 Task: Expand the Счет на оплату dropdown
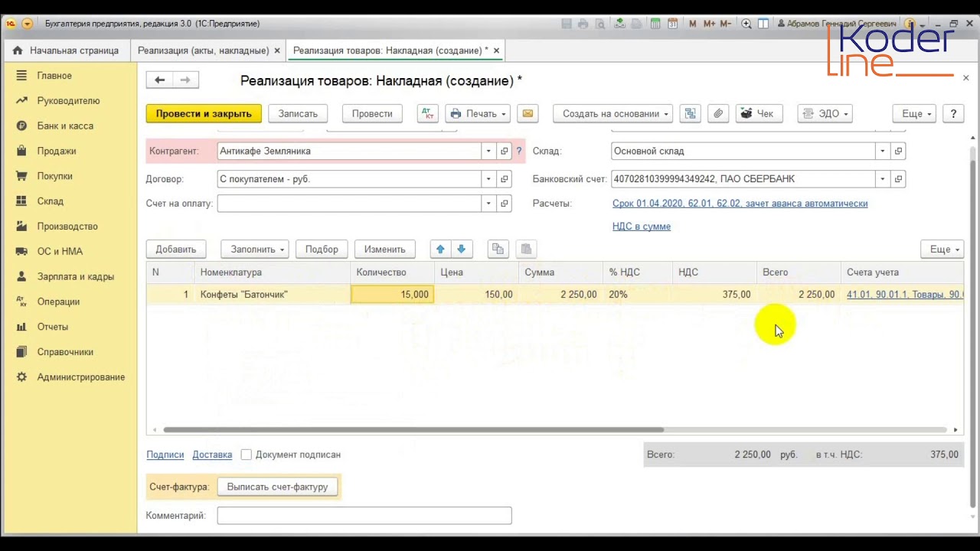(488, 204)
